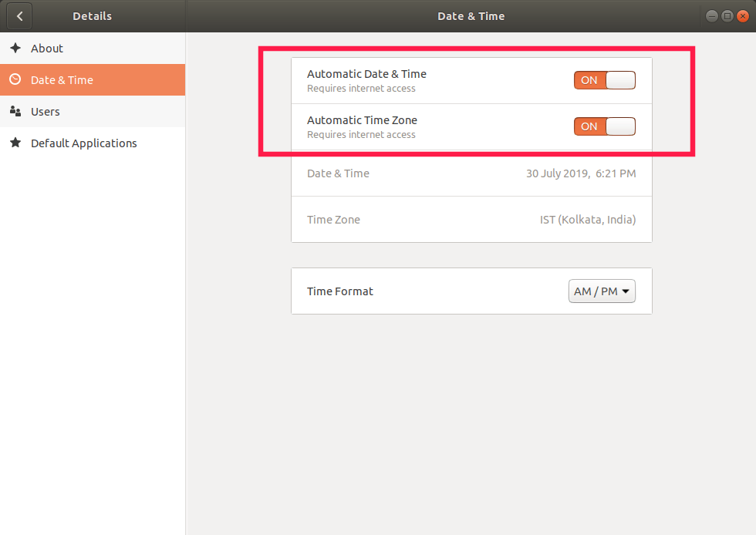Close the settings window
The image size is (756, 535).
(x=743, y=16)
